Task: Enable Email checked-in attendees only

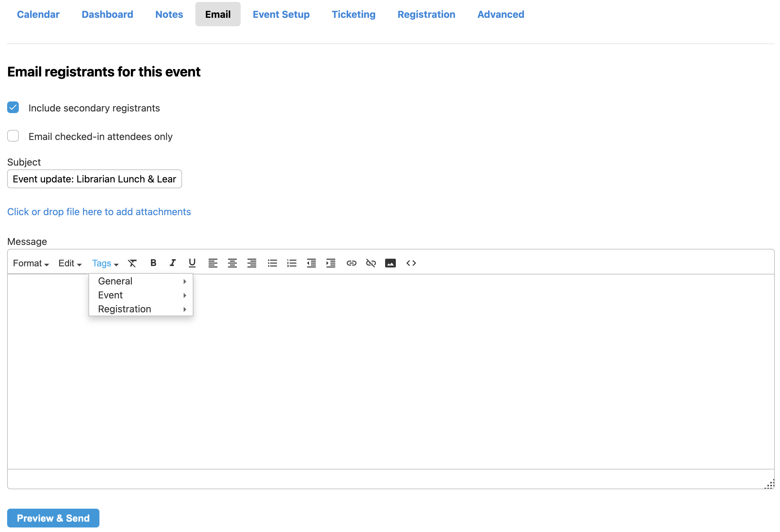Action: point(13,136)
